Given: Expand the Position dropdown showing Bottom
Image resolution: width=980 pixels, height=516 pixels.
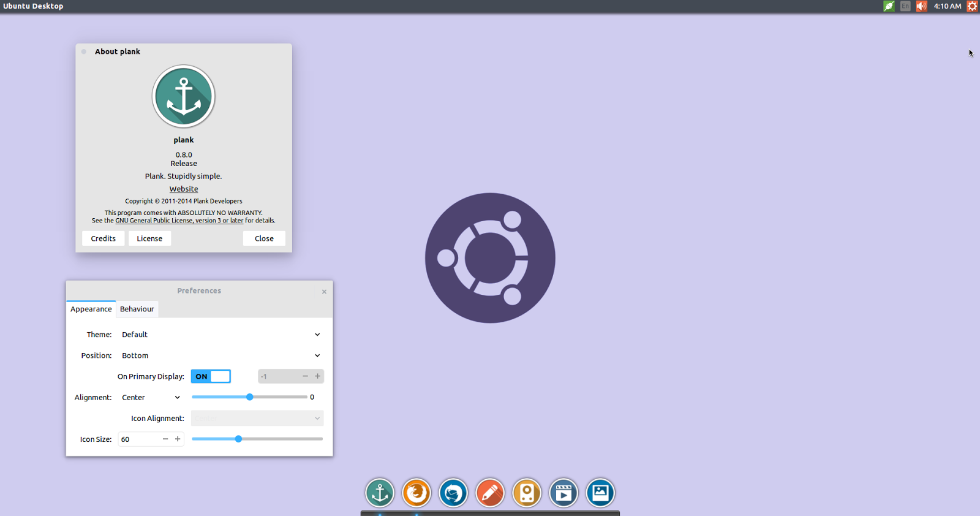Looking at the screenshot, I should 221,355.
